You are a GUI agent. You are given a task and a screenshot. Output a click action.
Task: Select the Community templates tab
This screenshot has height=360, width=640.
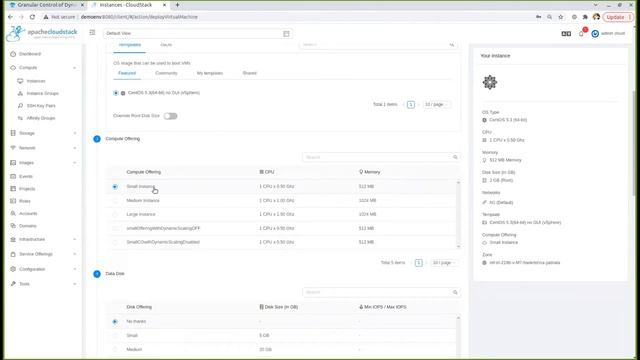[x=166, y=73]
